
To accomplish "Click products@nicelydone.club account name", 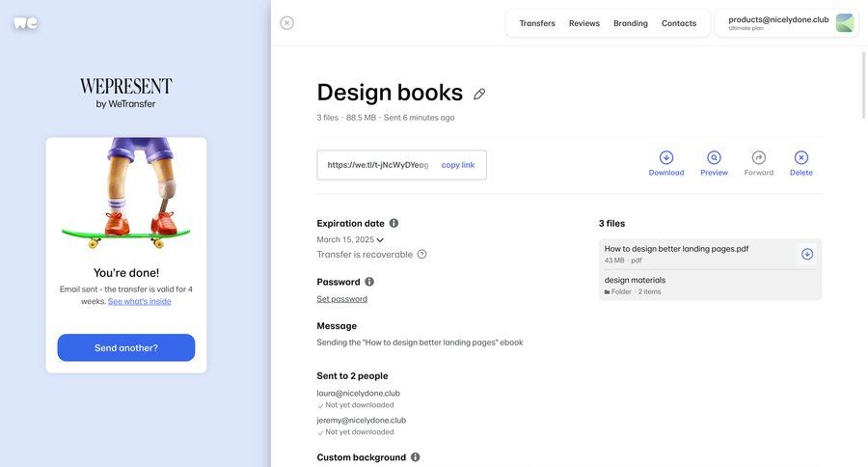I will pos(778,19).
